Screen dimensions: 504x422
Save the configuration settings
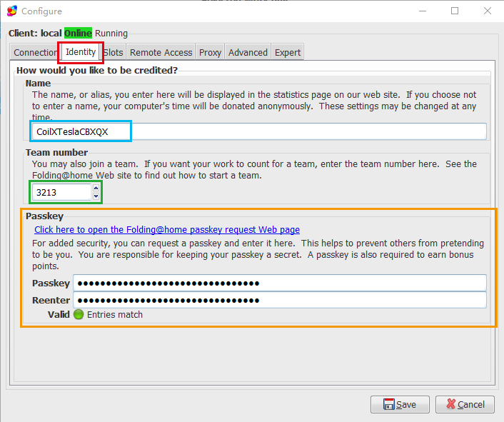point(400,404)
